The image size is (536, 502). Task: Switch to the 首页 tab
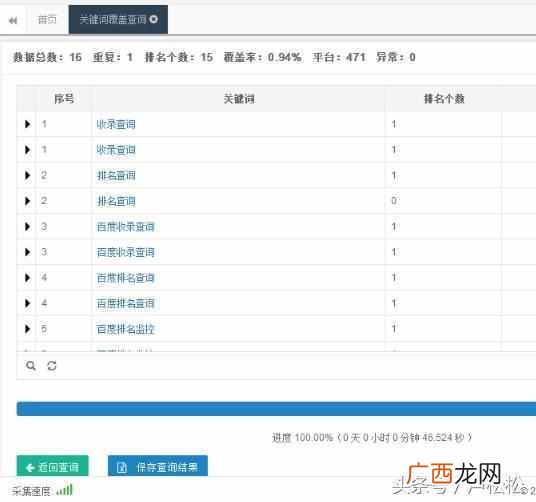(47, 19)
